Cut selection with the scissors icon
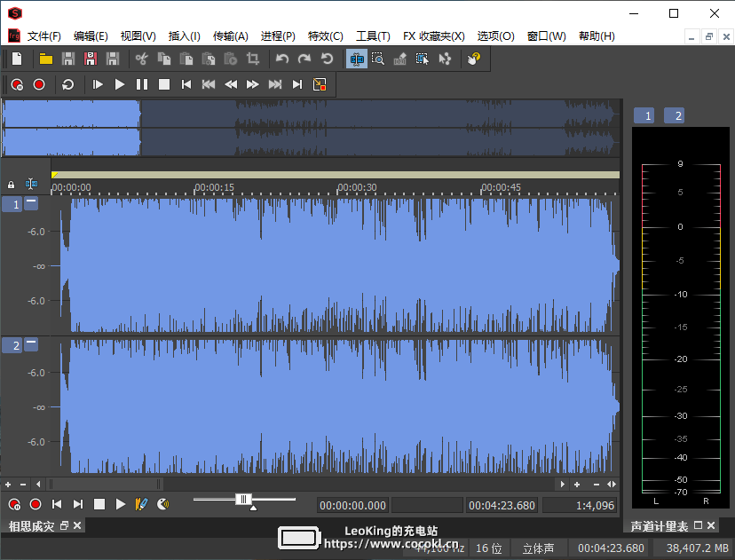 pos(141,59)
